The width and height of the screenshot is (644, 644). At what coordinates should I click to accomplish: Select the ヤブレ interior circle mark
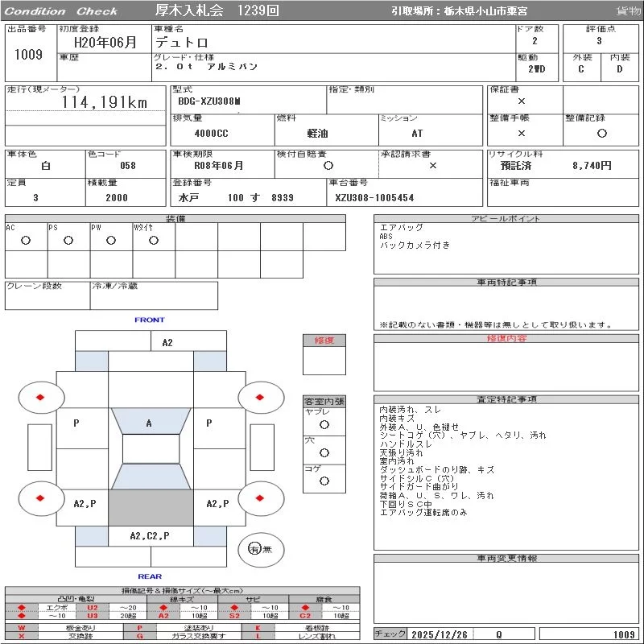coord(324,425)
